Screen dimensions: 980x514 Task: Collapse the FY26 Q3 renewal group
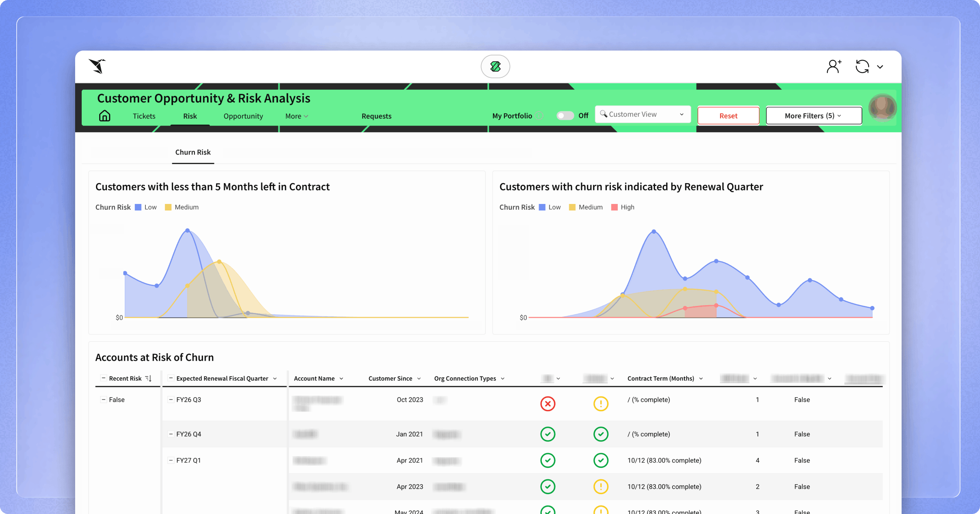(x=171, y=399)
